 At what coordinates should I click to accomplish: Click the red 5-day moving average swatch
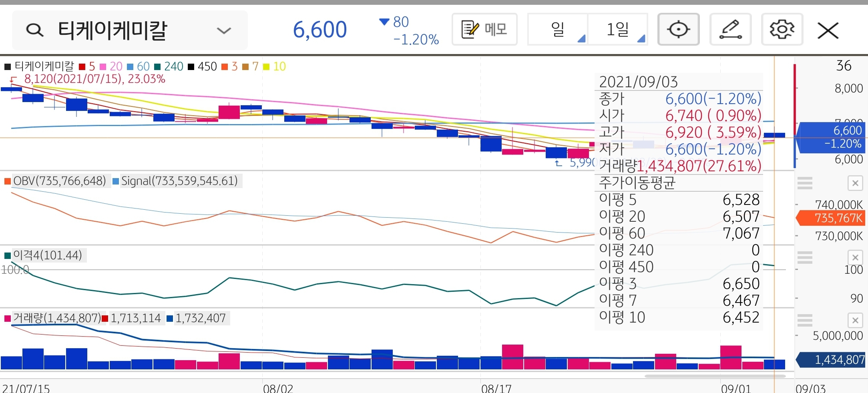[x=82, y=66]
